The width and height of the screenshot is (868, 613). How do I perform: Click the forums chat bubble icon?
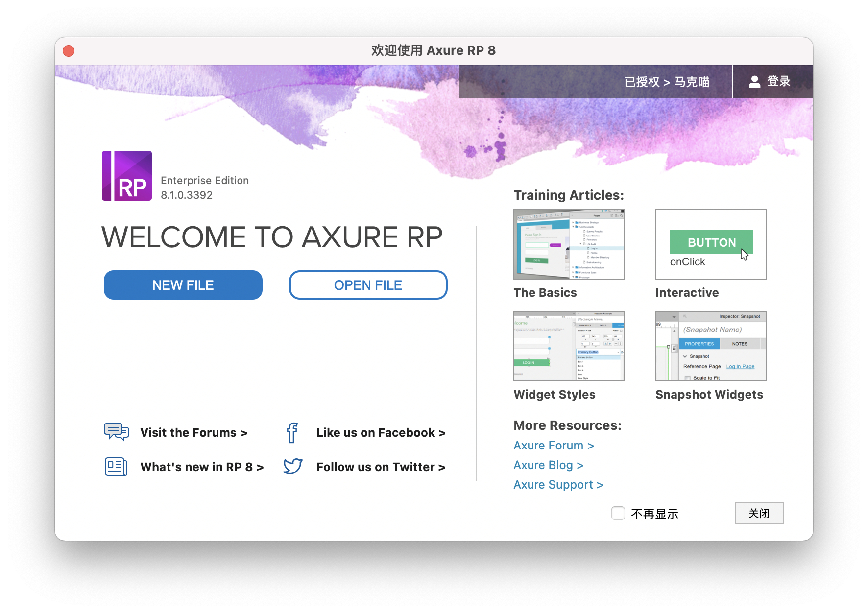click(116, 432)
